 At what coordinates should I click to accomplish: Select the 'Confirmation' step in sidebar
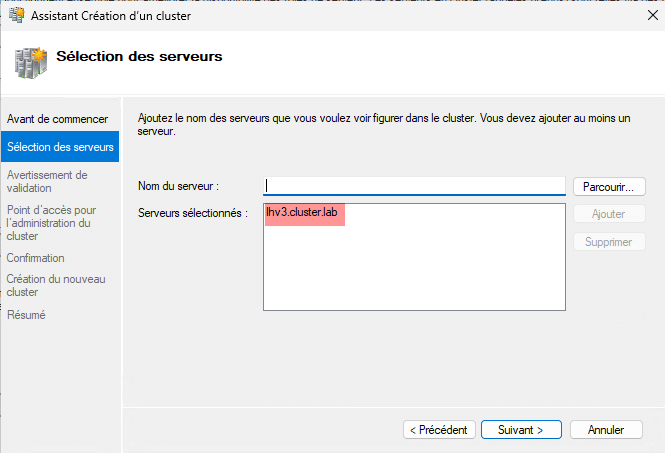[36, 258]
